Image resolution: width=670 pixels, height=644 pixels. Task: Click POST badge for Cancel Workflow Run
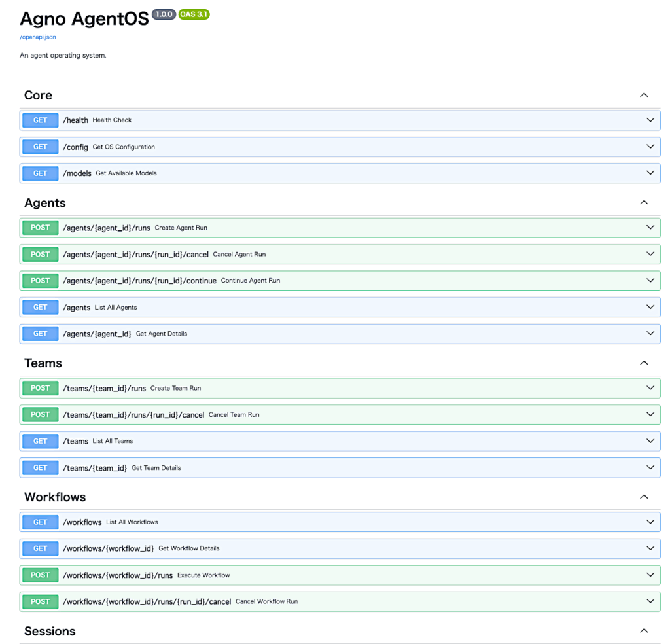[x=40, y=601]
